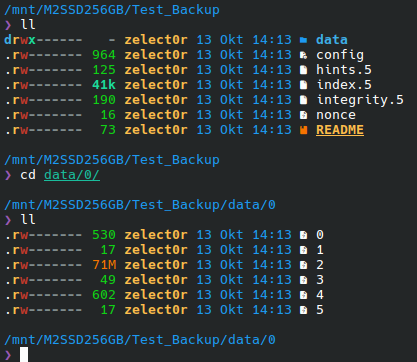Click the file icon next to file 4

click(303, 295)
